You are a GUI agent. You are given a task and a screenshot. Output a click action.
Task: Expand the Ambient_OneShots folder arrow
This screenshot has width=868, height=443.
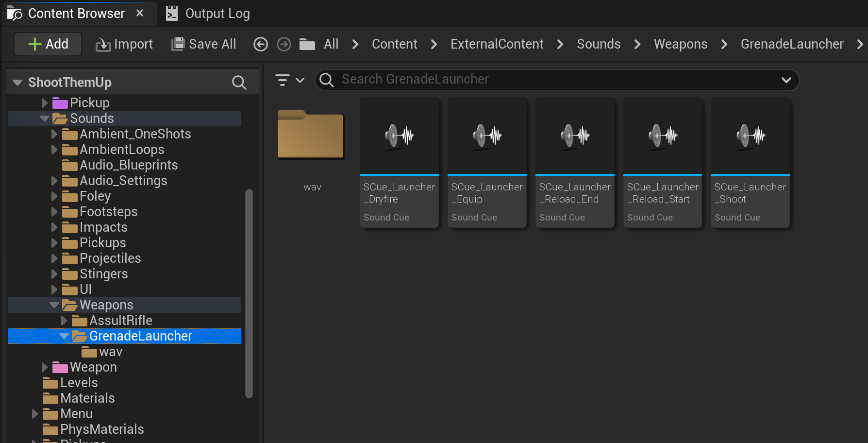54,134
